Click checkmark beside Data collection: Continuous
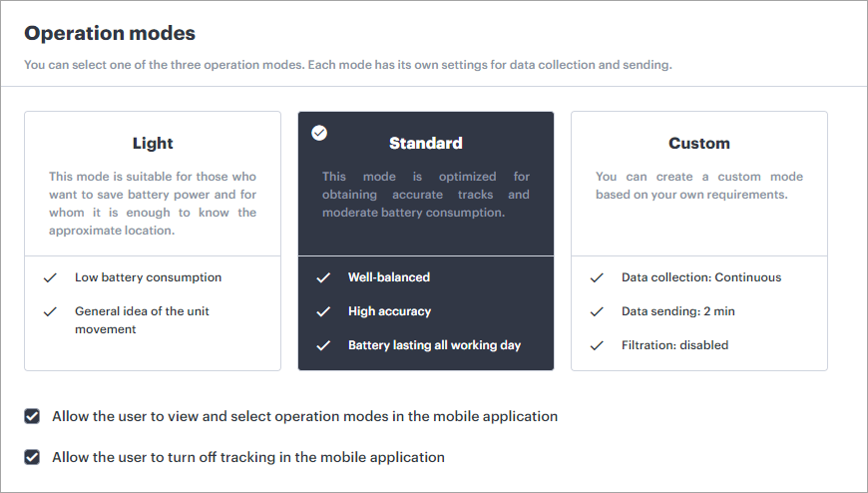The image size is (868, 493). point(597,277)
